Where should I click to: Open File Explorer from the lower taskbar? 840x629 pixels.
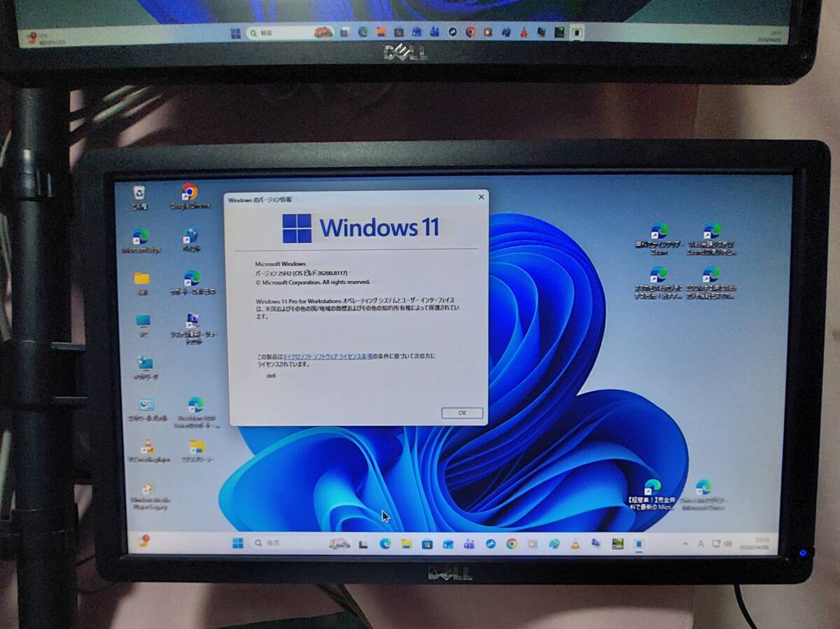pyautogui.click(x=406, y=543)
